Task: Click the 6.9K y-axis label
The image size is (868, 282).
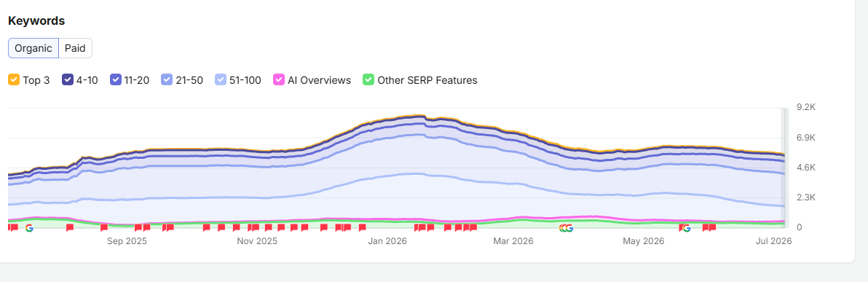Action: pos(806,138)
